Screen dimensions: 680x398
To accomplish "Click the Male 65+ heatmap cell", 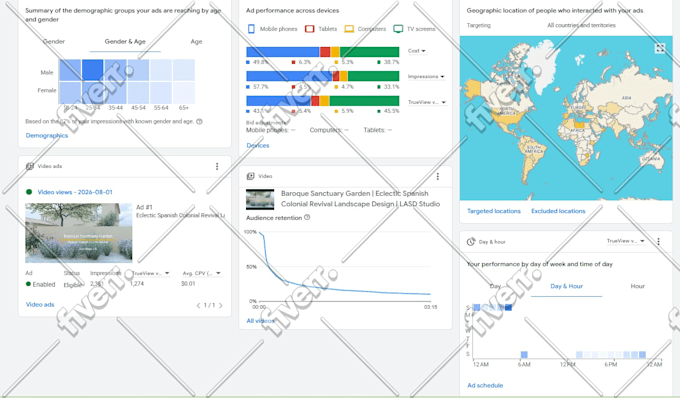I will click(x=184, y=70).
